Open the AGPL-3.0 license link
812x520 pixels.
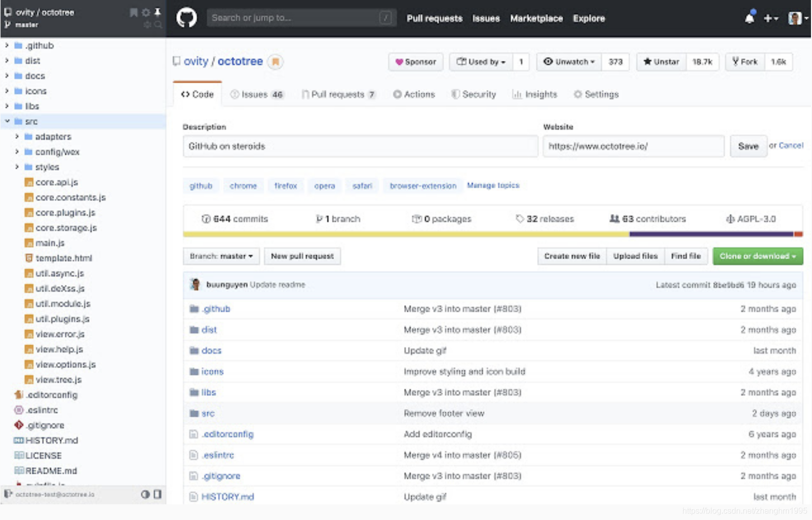click(751, 219)
